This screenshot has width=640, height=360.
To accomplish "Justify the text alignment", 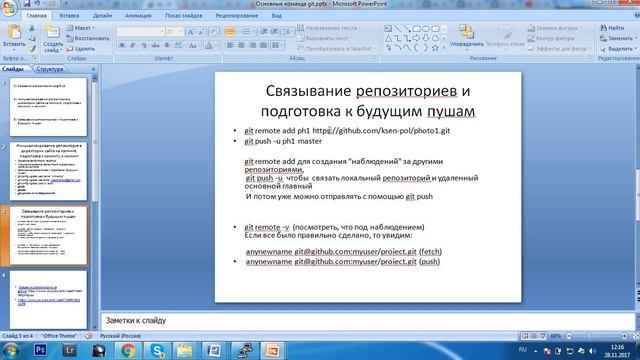I will [264, 45].
